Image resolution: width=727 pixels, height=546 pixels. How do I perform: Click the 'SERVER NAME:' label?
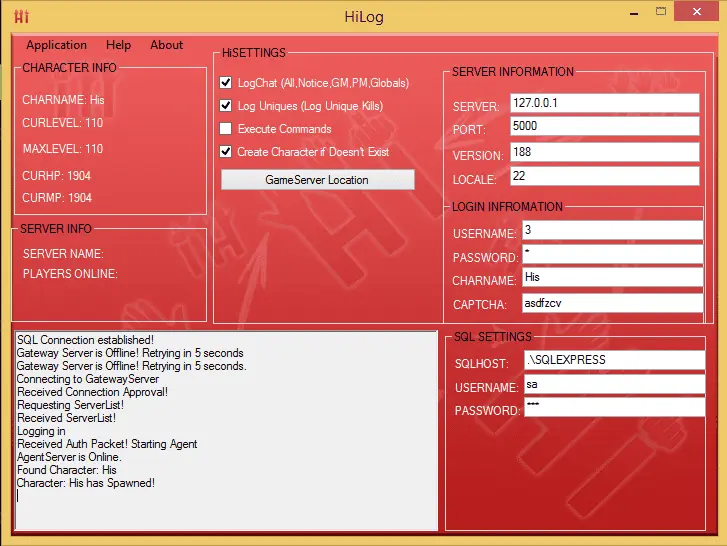click(x=64, y=254)
